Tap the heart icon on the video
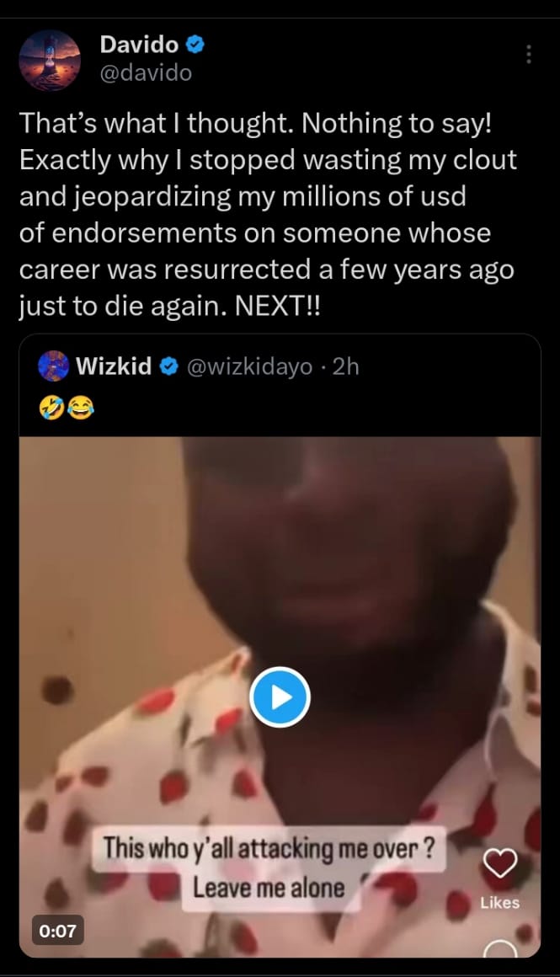The width and height of the screenshot is (560, 977). [500, 864]
